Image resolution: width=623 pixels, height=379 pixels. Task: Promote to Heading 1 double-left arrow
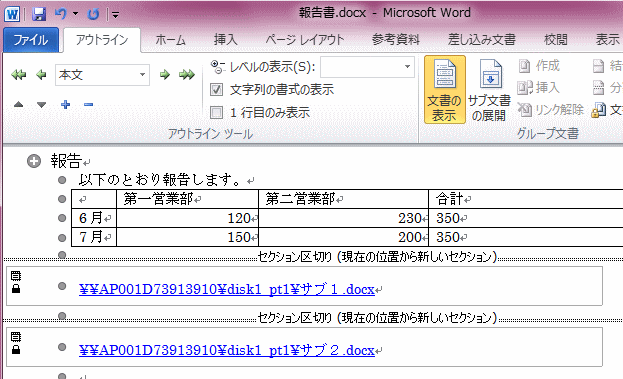click(19, 75)
